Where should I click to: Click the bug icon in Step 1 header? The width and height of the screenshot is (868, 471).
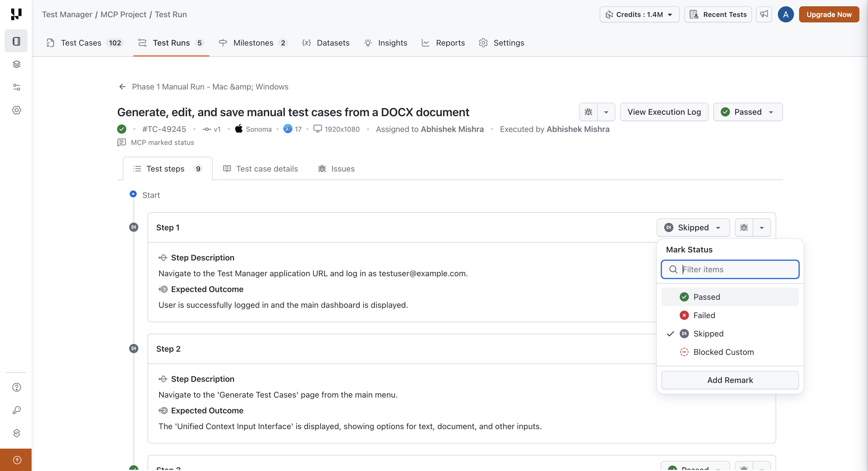tap(744, 227)
